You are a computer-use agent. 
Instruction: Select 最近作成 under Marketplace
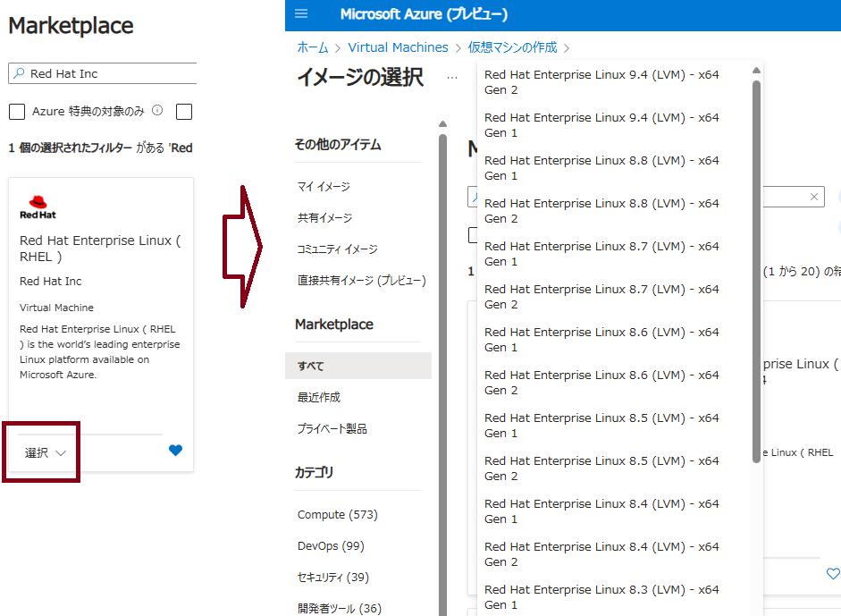click(318, 397)
